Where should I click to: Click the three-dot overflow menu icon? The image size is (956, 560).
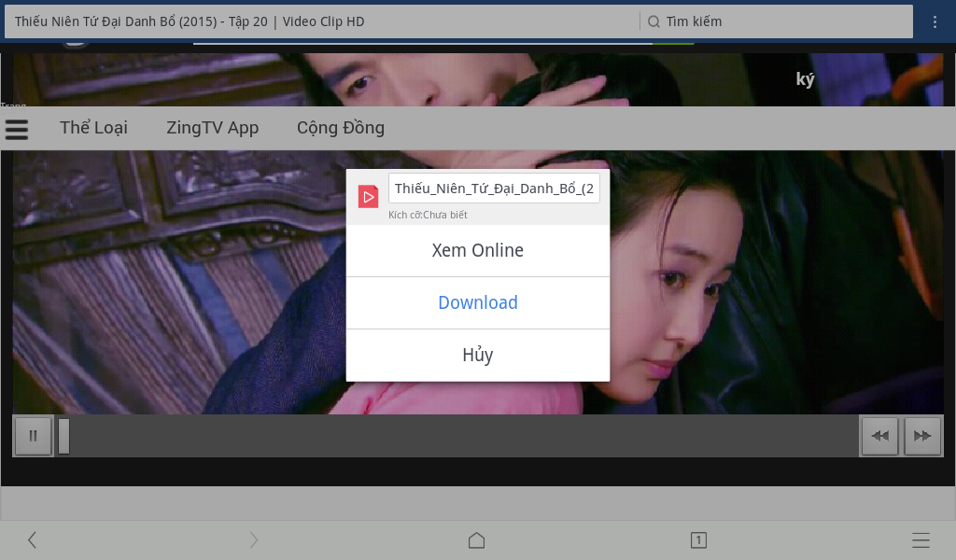(x=935, y=21)
